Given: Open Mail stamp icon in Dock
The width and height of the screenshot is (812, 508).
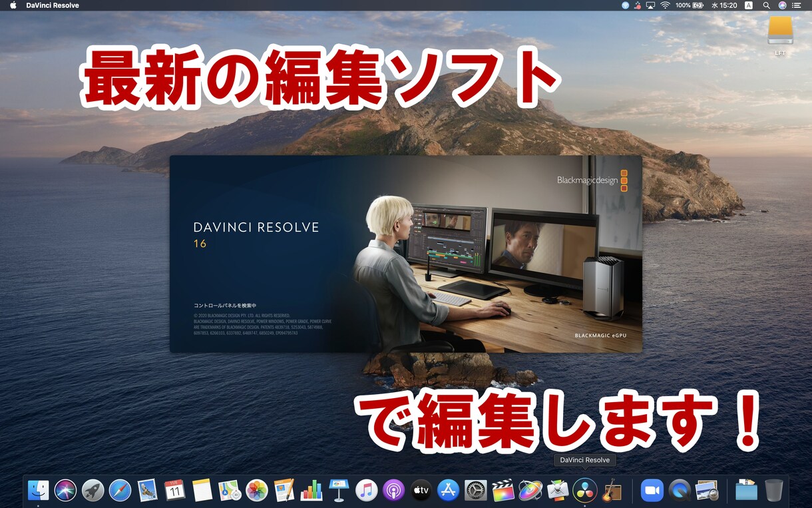Looking at the screenshot, I should [x=147, y=491].
